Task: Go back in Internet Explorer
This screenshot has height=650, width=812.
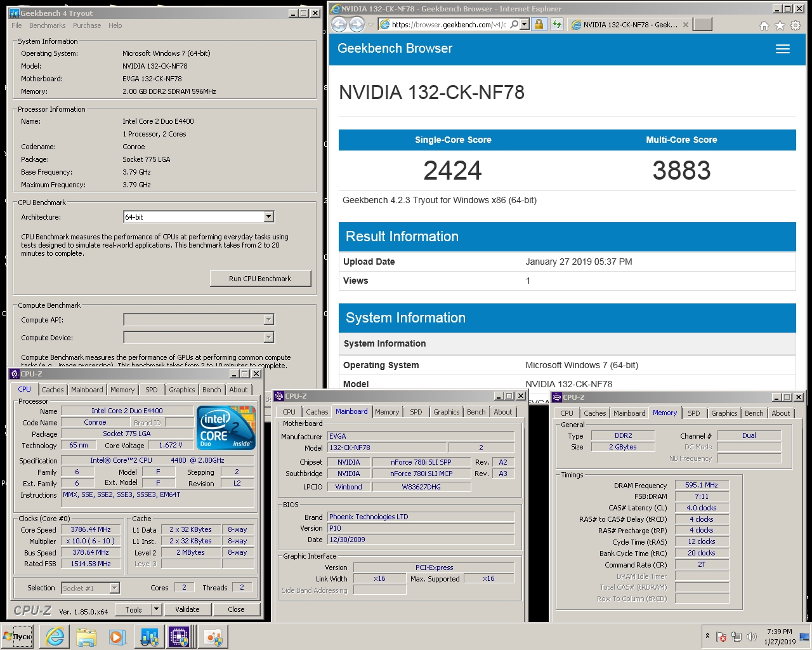Action: click(x=339, y=25)
